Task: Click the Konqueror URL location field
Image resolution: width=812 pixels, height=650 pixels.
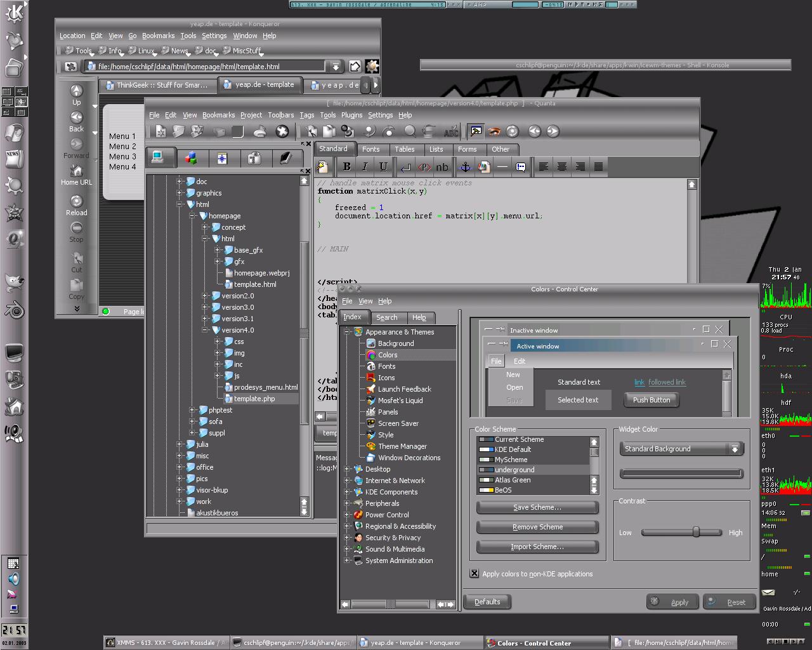Action: [204, 66]
